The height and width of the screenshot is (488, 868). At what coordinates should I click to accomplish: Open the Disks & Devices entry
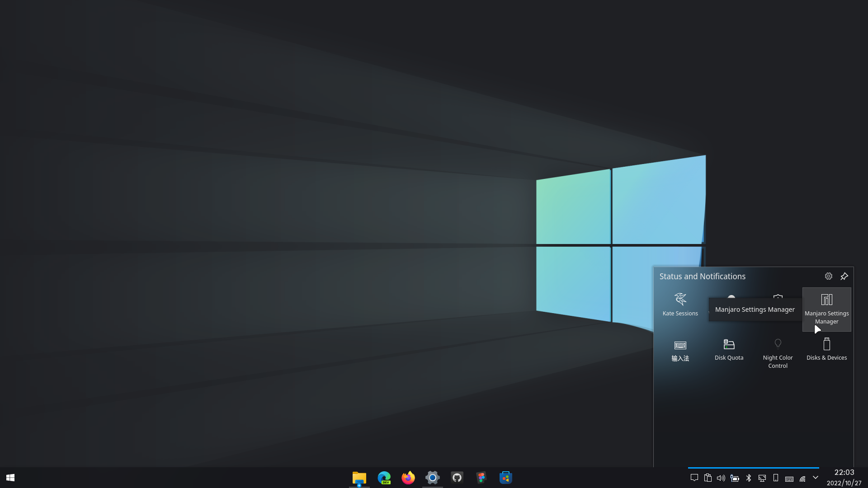point(826,350)
